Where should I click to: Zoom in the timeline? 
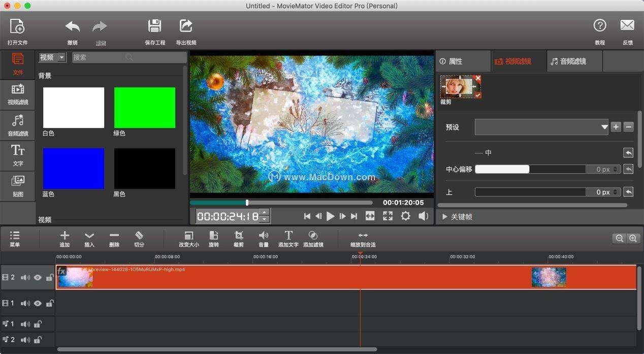[632, 238]
